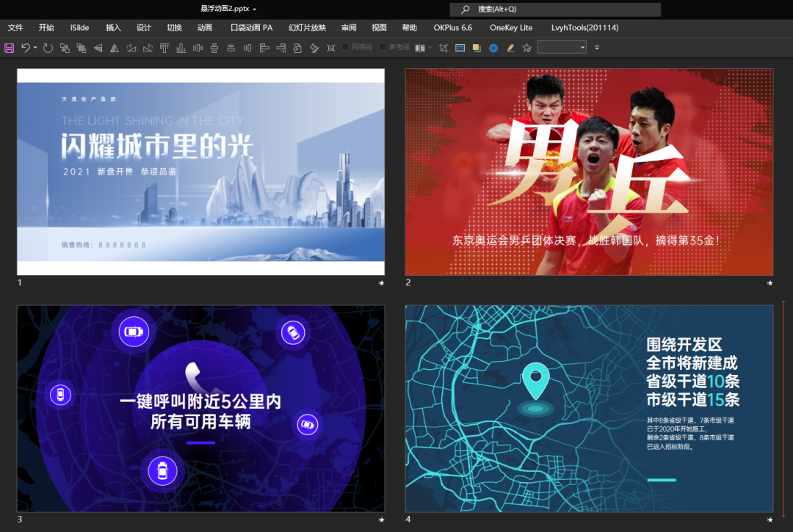Open the Undo history dropdown arrow

(35, 48)
